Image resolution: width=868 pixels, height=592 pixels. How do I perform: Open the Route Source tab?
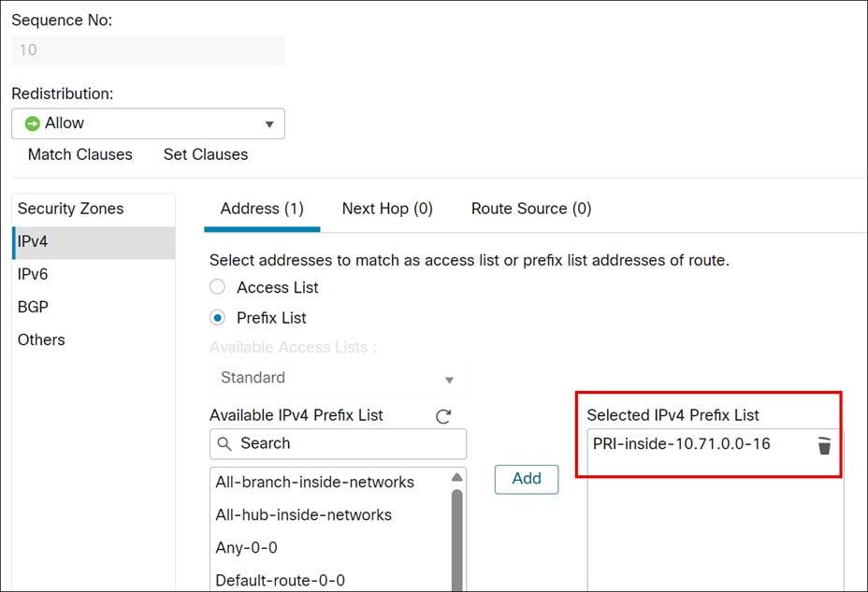531,209
